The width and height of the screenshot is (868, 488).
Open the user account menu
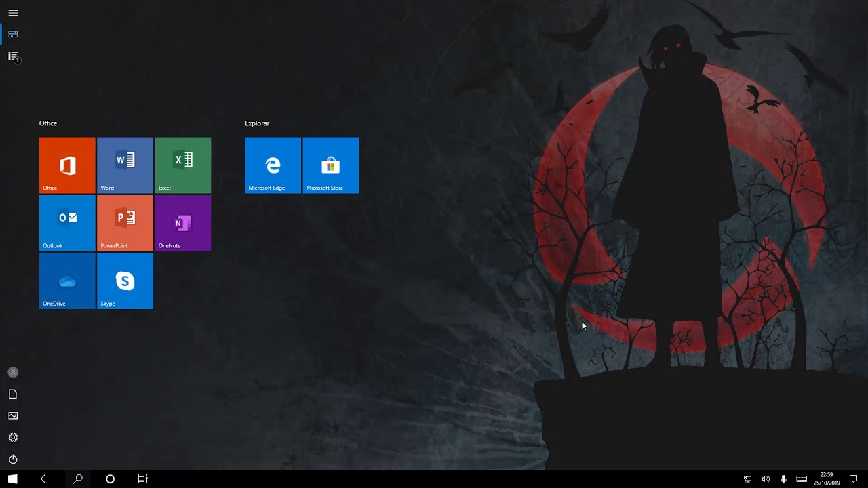[13, 372]
